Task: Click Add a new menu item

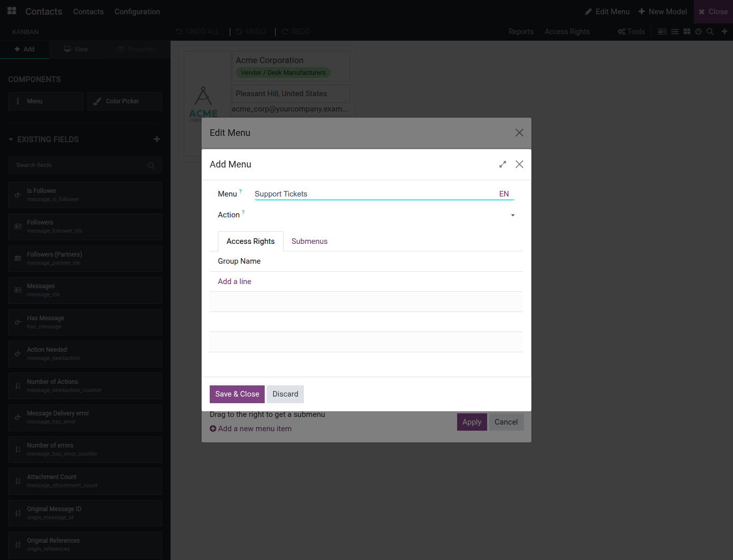Action: point(251,429)
